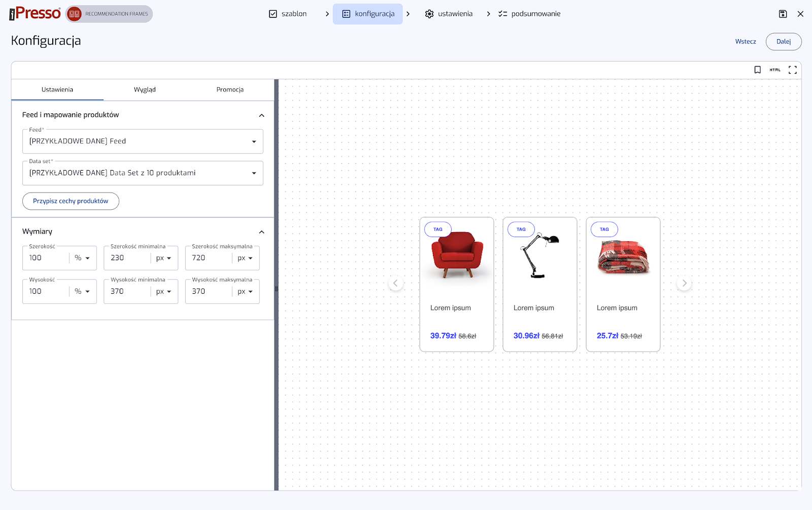Viewport: 812px width, 510px height.
Task: Click the Recommendation Frames badge icon
Action: pos(75,14)
